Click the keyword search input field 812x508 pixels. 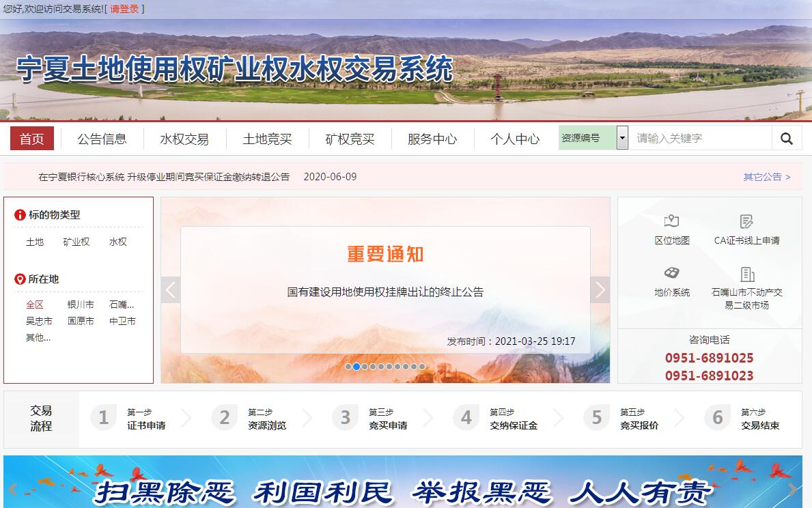pyautogui.click(x=700, y=139)
